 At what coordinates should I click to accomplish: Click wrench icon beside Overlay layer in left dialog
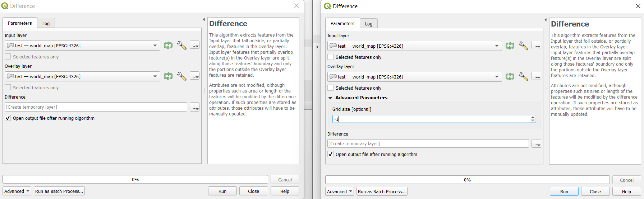(181, 76)
